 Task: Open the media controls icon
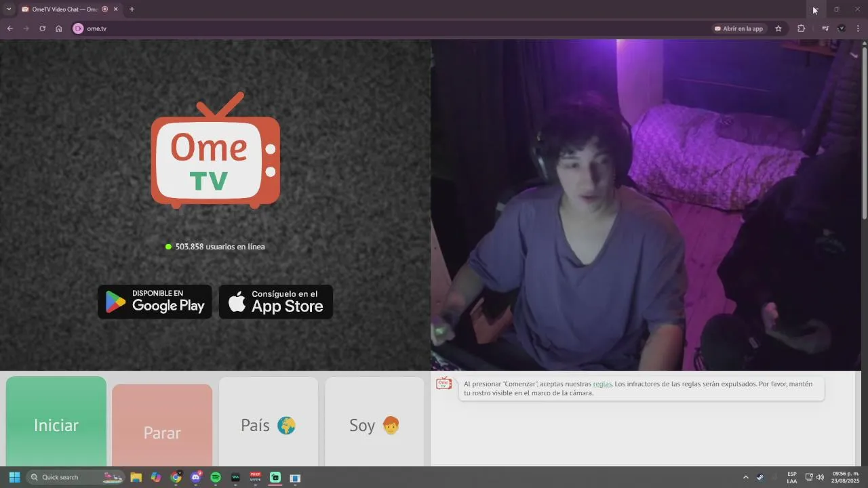[x=825, y=28]
